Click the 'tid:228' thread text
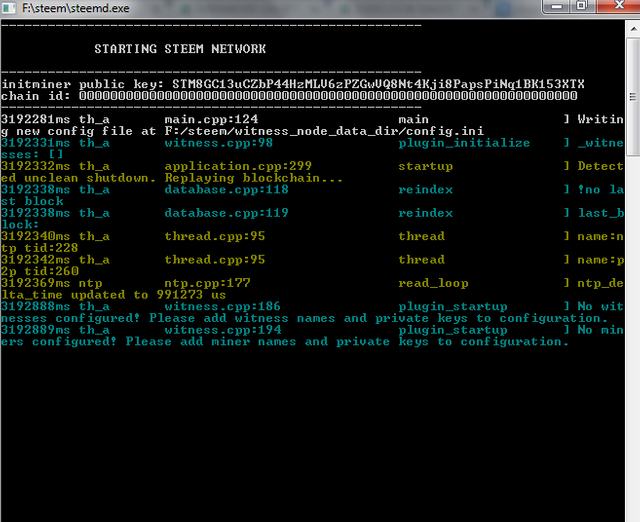The image size is (640, 522). pyautogui.click(x=51, y=248)
